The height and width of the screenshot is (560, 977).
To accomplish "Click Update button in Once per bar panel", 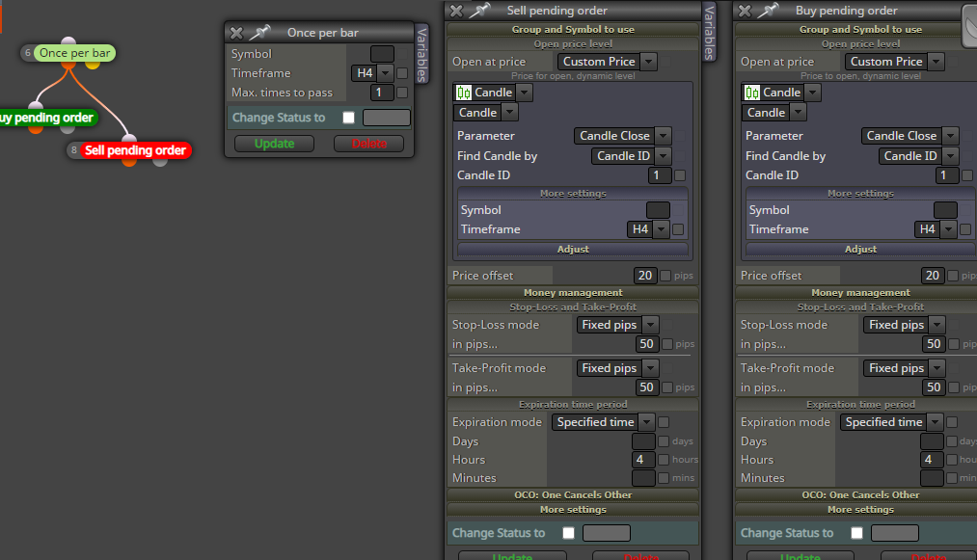I will [274, 144].
